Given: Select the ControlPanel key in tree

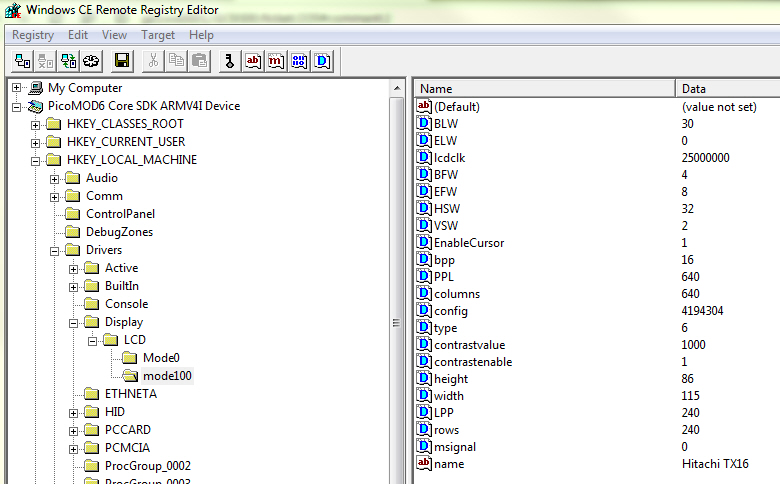Looking at the screenshot, I should point(119,214).
